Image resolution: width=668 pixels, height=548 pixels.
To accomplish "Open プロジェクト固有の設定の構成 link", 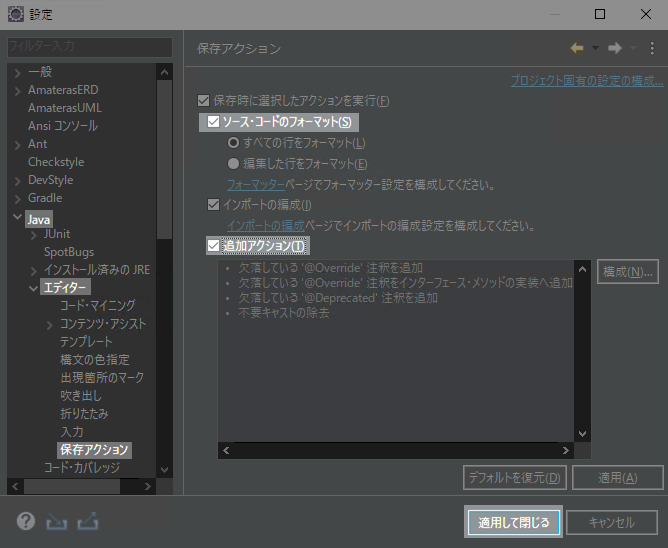I will point(587,81).
